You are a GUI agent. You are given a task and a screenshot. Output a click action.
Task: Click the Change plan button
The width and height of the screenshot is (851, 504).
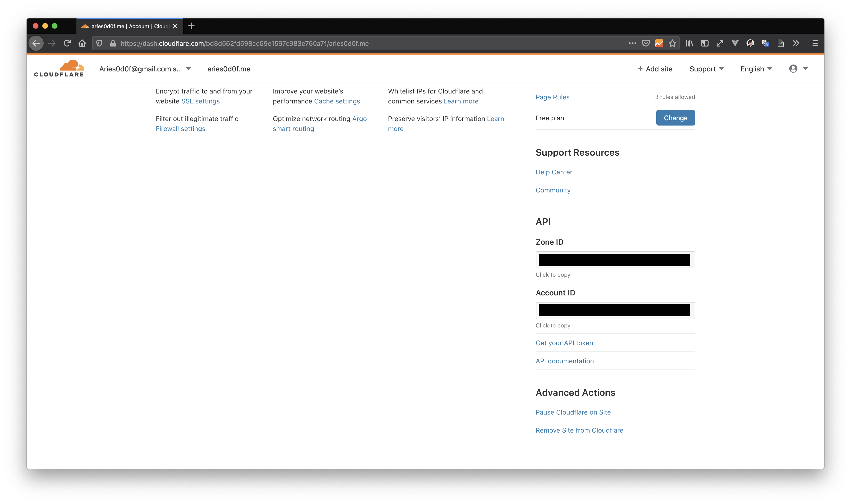[x=675, y=118]
